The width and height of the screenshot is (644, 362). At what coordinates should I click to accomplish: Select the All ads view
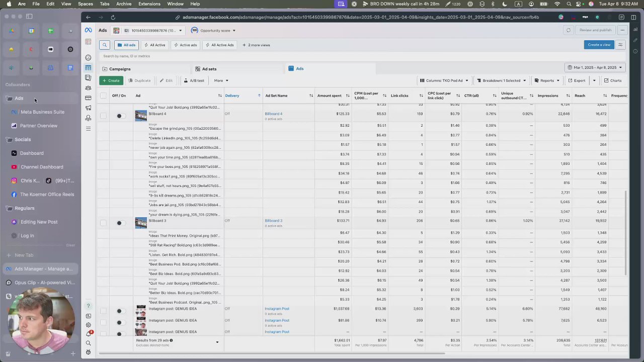[126, 45]
